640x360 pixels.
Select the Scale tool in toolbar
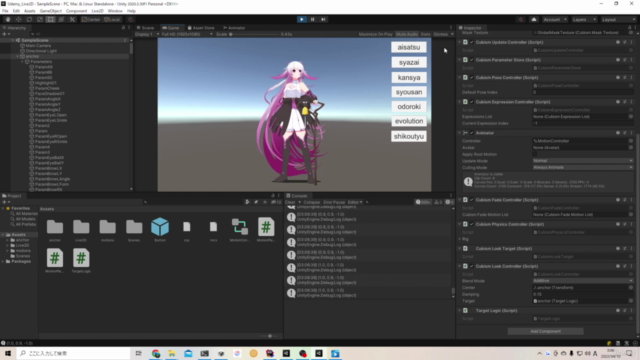pyautogui.click(x=40, y=19)
